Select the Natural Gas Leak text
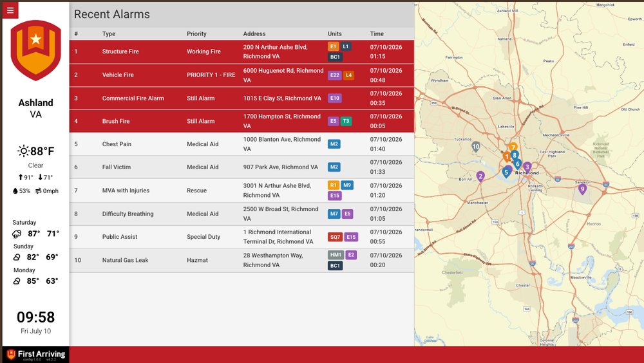The image size is (644, 363). [x=126, y=260]
